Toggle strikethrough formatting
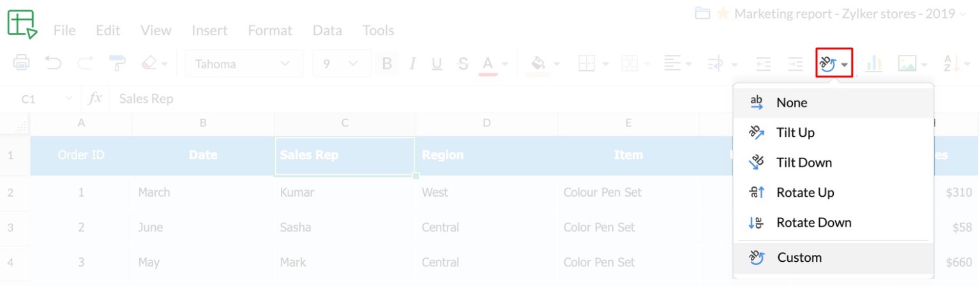The width and height of the screenshot is (980, 288). click(463, 64)
